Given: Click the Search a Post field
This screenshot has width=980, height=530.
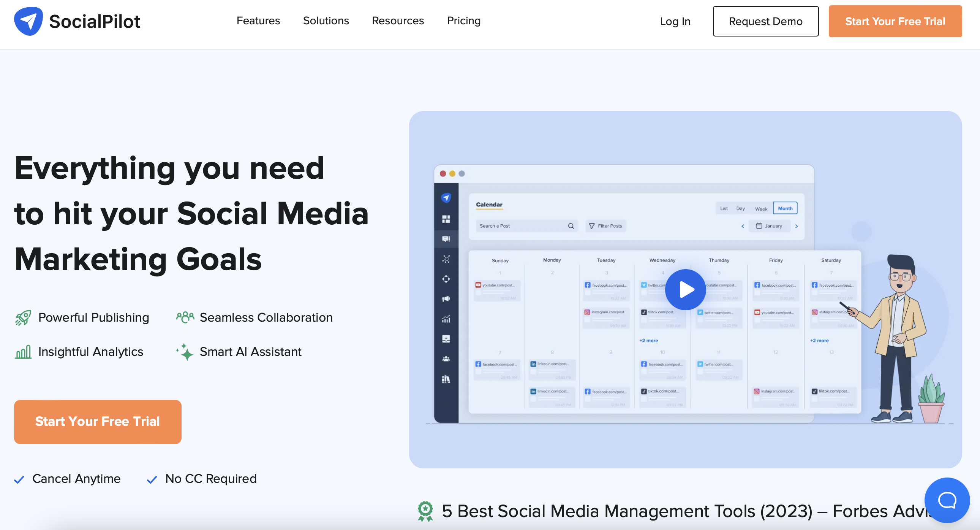Looking at the screenshot, I should click(x=521, y=226).
